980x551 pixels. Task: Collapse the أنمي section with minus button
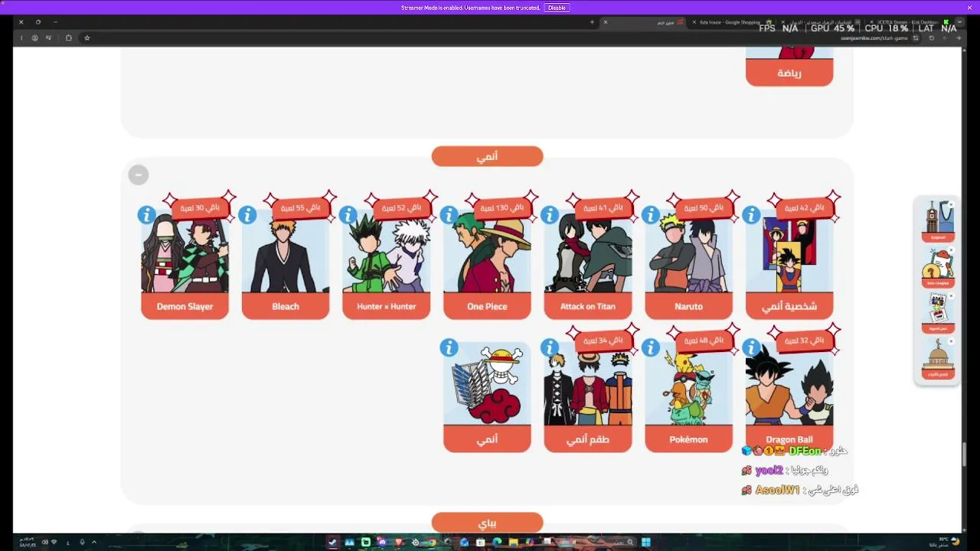[x=138, y=174]
